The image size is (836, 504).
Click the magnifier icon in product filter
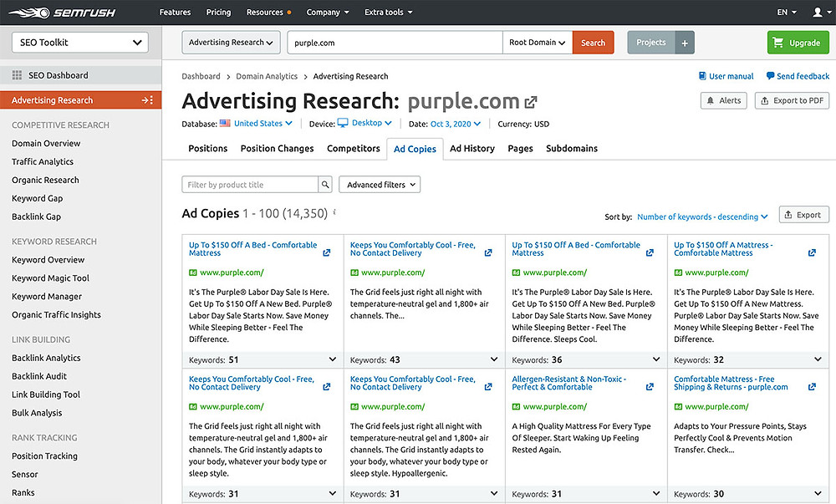[x=324, y=185]
